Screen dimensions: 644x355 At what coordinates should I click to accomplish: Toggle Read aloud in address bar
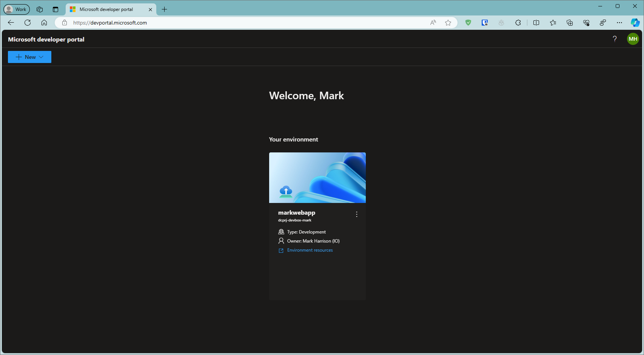(433, 23)
